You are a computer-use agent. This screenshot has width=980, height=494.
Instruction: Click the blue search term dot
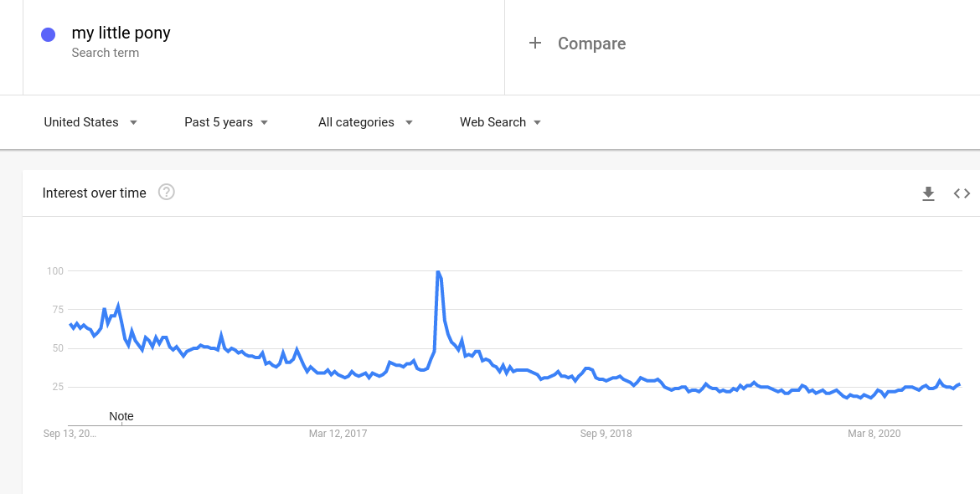49,34
